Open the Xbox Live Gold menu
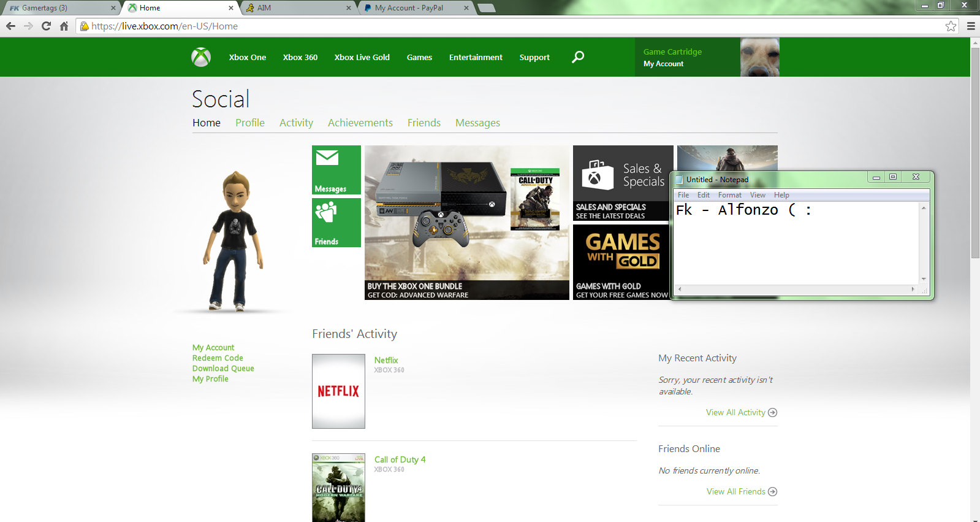980x522 pixels. point(362,57)
